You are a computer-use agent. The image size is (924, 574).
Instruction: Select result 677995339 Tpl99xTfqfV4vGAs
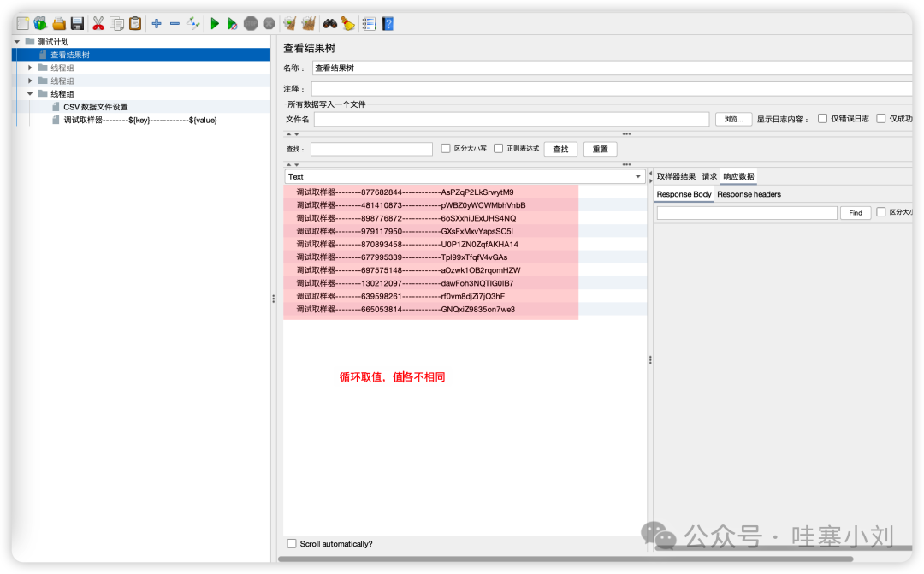[402, 257]
